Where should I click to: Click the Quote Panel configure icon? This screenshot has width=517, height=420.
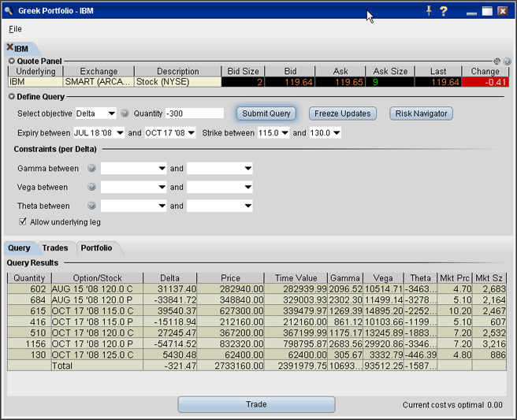497,61
